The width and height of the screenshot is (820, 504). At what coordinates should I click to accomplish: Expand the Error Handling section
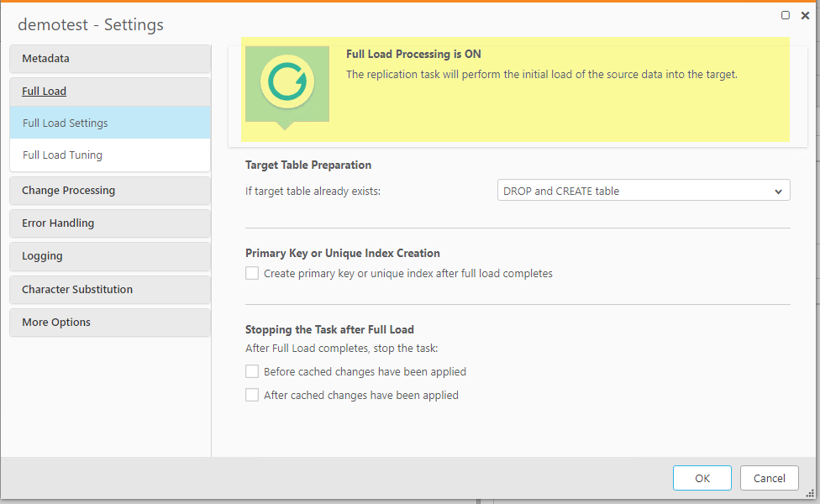[x=109, y=223]
